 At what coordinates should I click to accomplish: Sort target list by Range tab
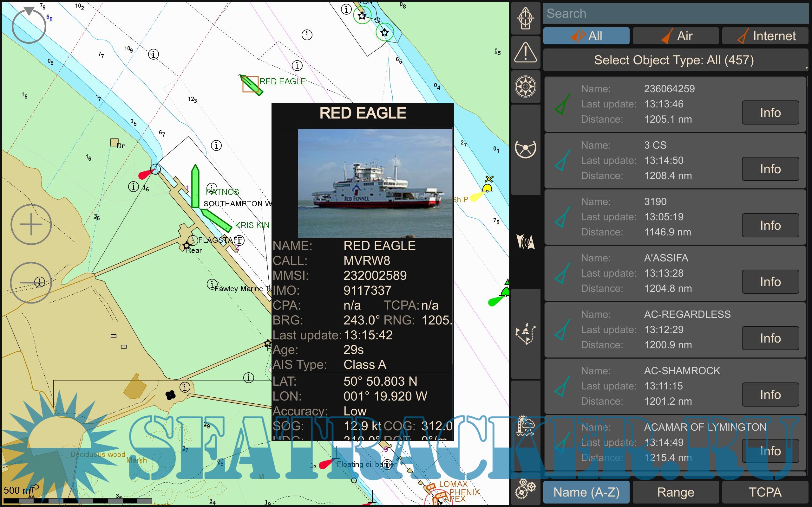[675, 492]
